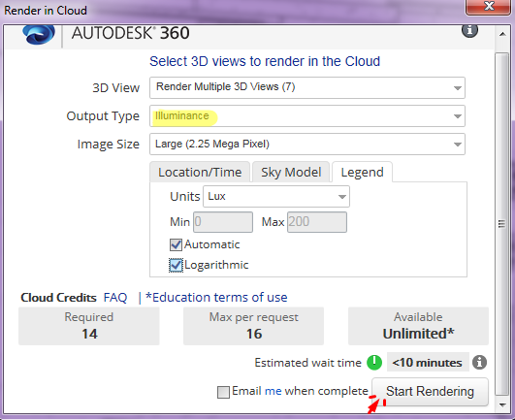This screenshot has height=420, width=515.
Task: Click the Required credits value 14
Action: pyautogui.click(x=89, y=334)
